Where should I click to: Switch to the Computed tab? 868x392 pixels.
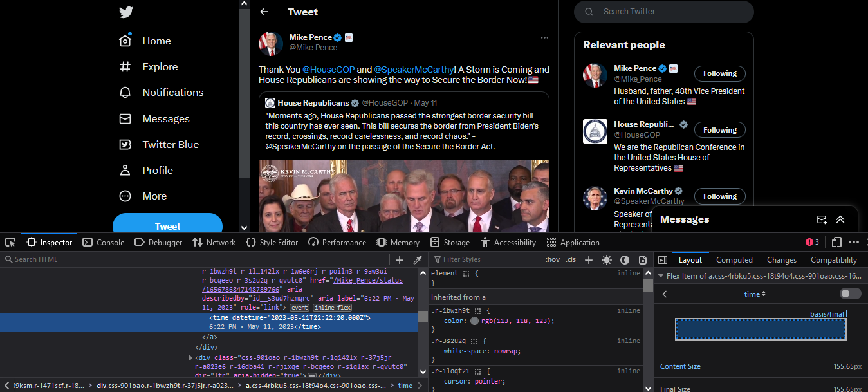pos(734,260)
